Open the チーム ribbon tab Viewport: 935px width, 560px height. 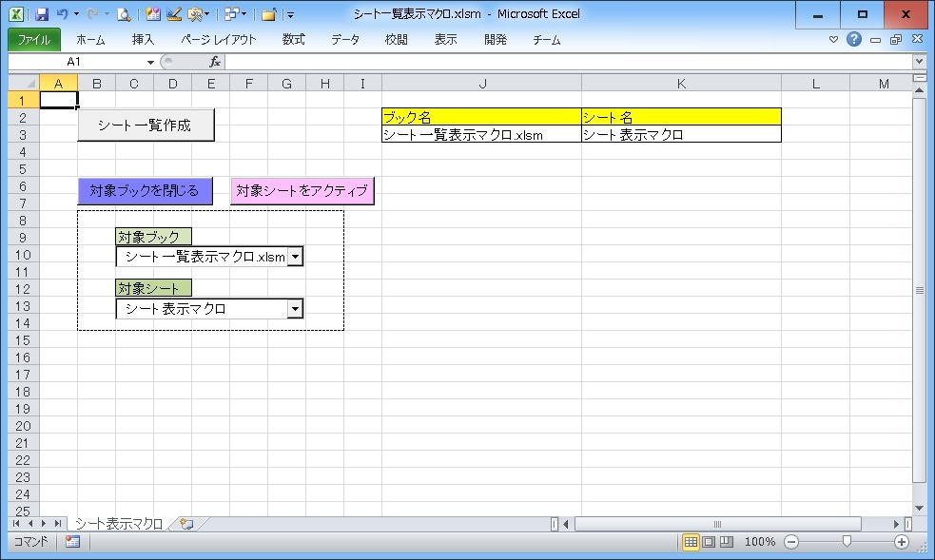(547, 39)
